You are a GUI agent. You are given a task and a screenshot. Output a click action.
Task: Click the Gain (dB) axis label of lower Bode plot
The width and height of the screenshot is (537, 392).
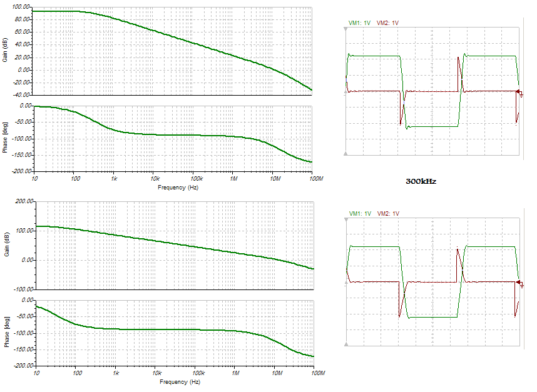6,244
